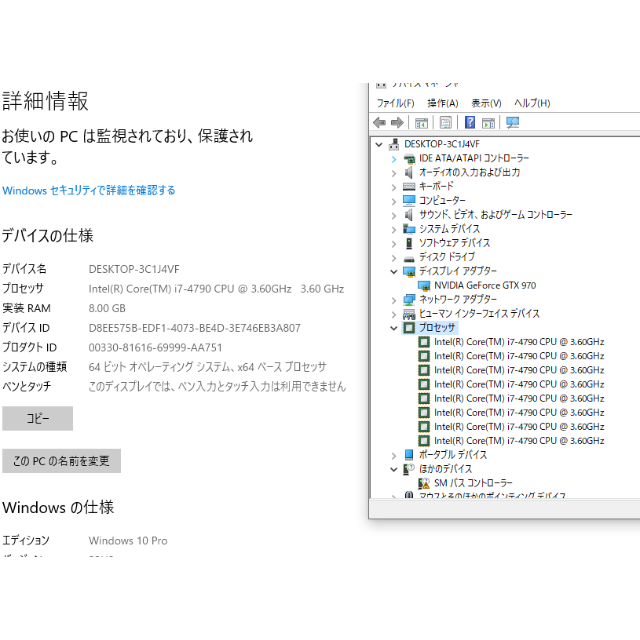This screenshot has height=640, width=640.
Task: Toggle the console tree show/hide toolbar icon
Action: tap(421, 122)
